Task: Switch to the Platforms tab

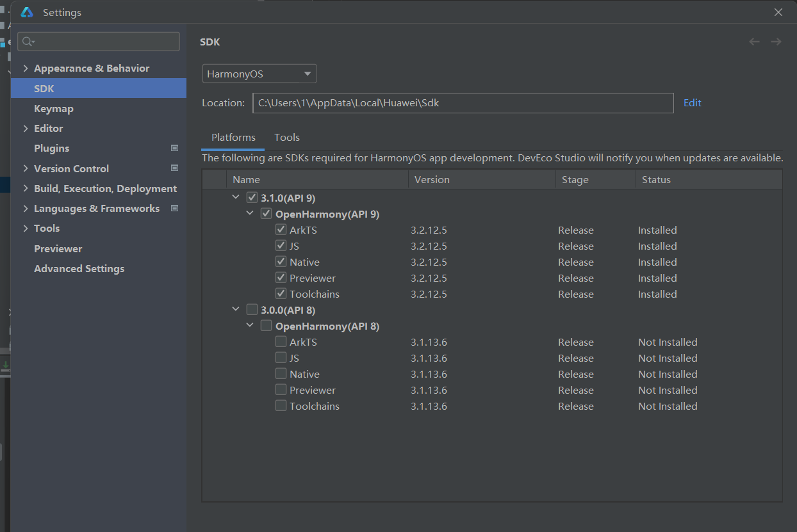Action: point(233,138)
